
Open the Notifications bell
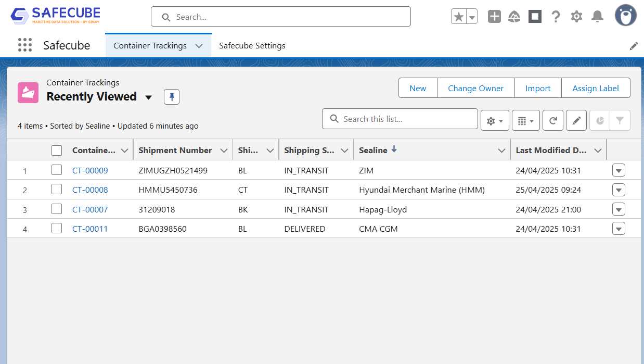[598, 17]
